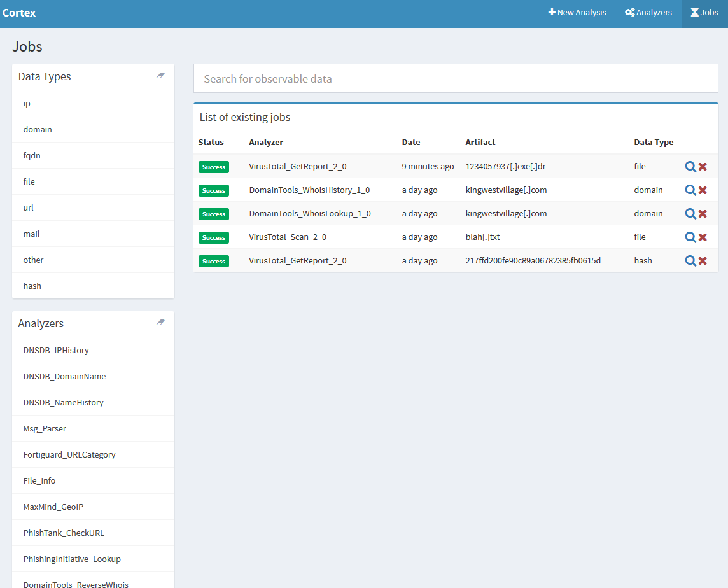View report for hash 217ffd200fe job
Screen dimensions: 728x588
[690, 261]
